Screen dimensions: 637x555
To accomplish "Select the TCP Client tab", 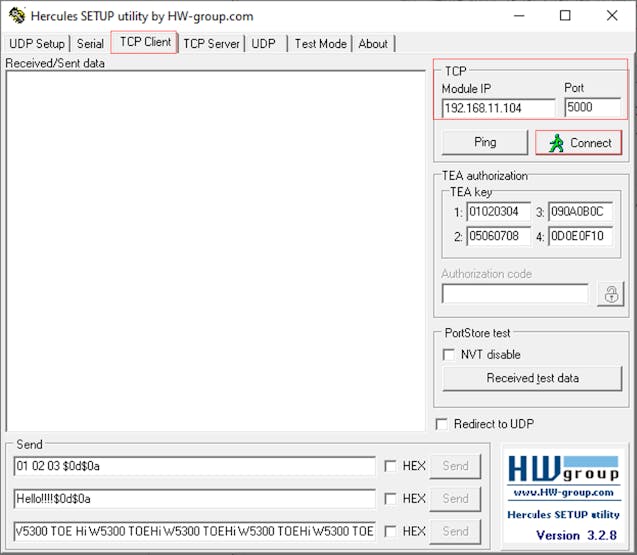I will (145, 42).
